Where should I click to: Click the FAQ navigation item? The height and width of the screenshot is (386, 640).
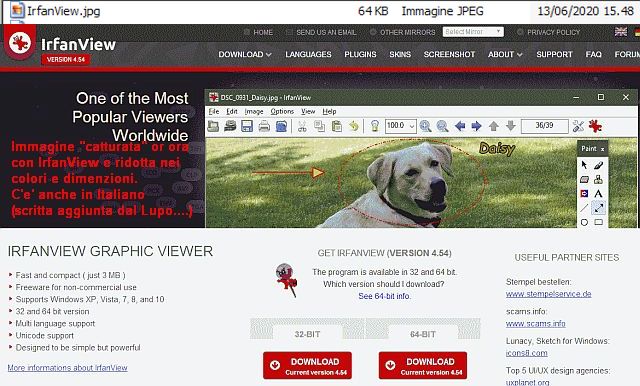(593, 54)
